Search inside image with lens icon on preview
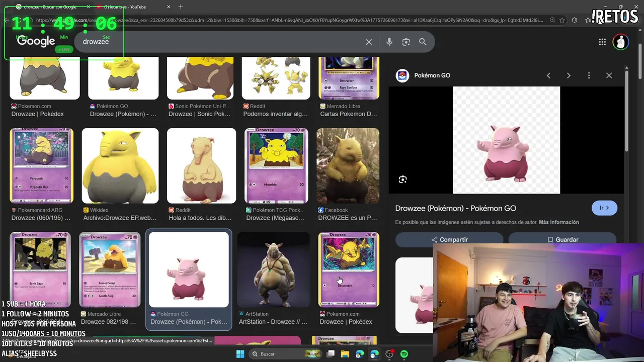The height and width of the screenshot is (362, 644). click(403, 179)
